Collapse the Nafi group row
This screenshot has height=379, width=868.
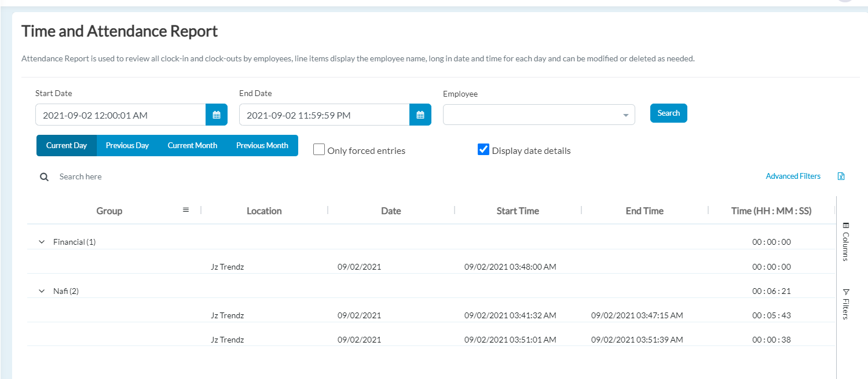click(x=41, y=290)
